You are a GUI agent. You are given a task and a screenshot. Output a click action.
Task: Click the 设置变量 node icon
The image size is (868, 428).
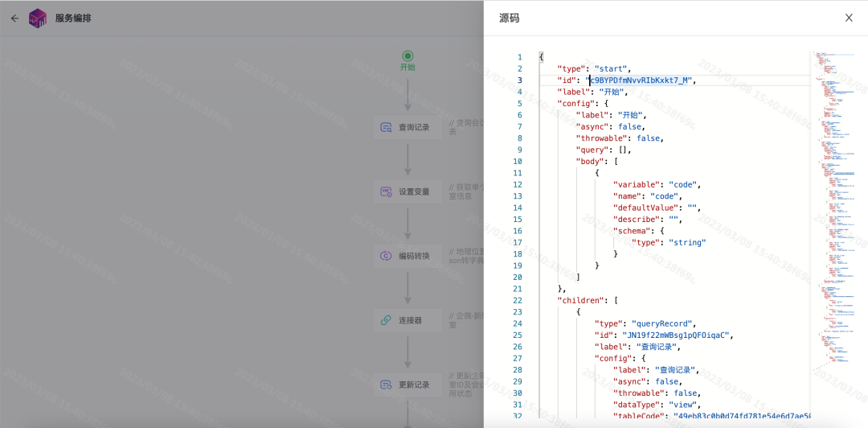(x=387, y=191)
